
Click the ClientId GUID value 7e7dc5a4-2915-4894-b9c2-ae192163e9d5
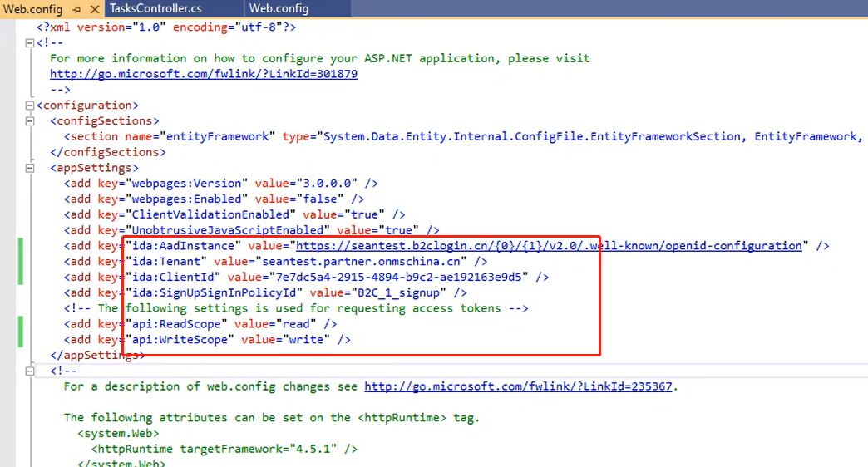398,277
